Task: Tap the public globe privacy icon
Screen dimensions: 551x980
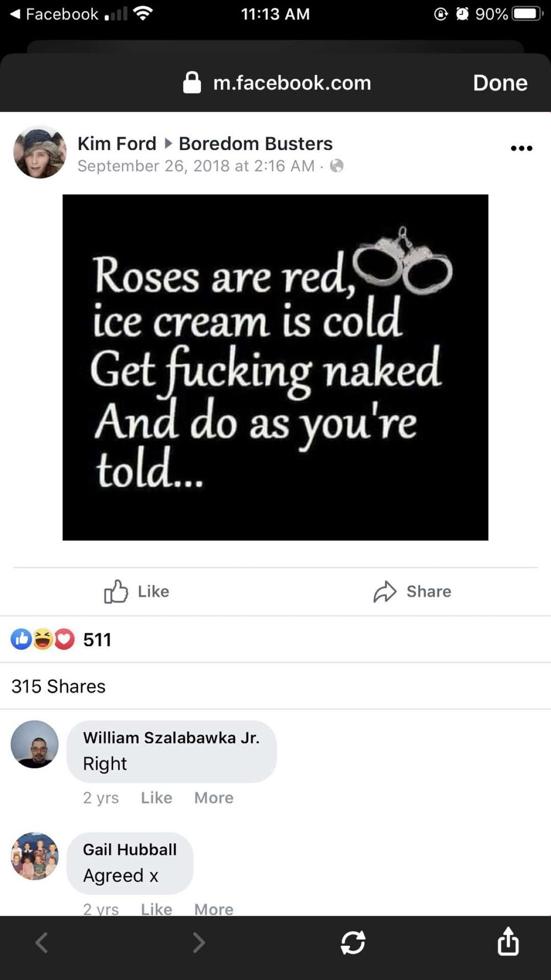Action: [337, 166]
